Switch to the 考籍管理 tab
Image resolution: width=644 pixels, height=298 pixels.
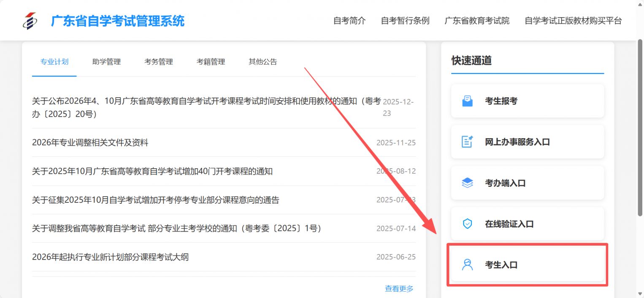(x=211, y=62)
